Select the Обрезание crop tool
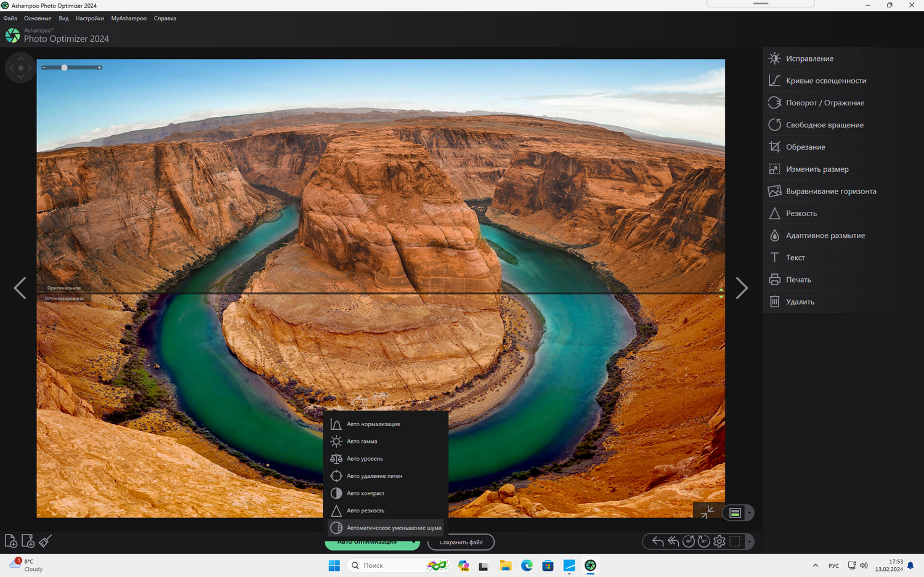 (805, 147)
